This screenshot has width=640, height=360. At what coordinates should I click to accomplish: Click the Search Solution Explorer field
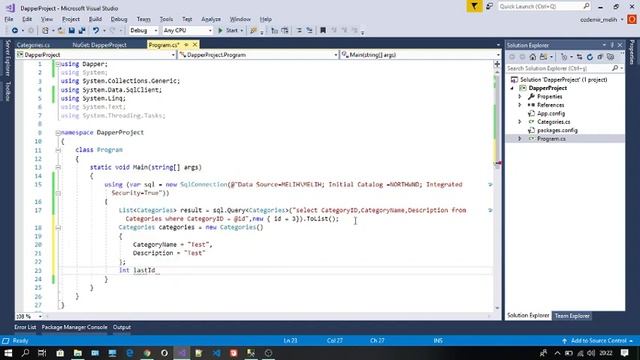[x=565, y=69]
